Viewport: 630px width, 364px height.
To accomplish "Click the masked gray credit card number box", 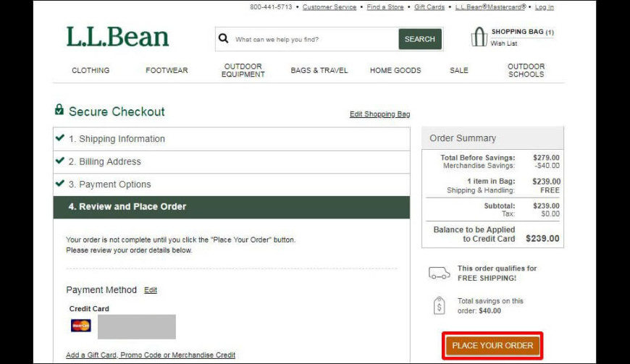I will (137, 326).
